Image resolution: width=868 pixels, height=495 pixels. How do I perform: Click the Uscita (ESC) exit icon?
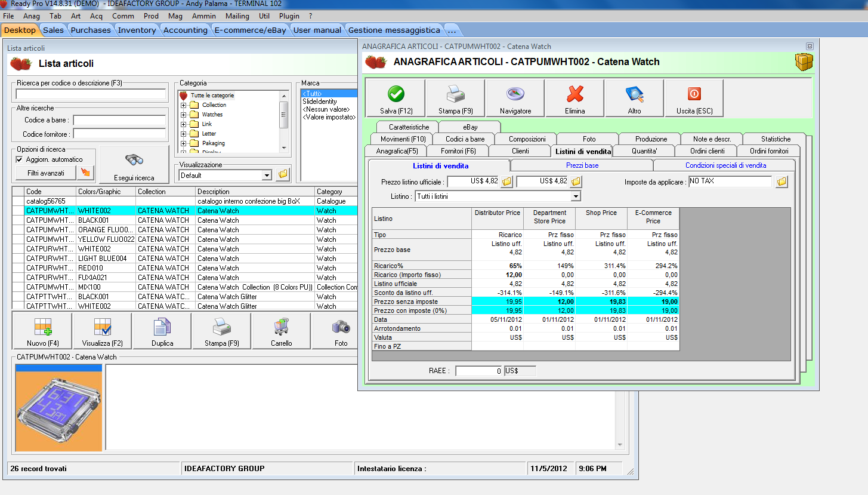coord(694,94)
